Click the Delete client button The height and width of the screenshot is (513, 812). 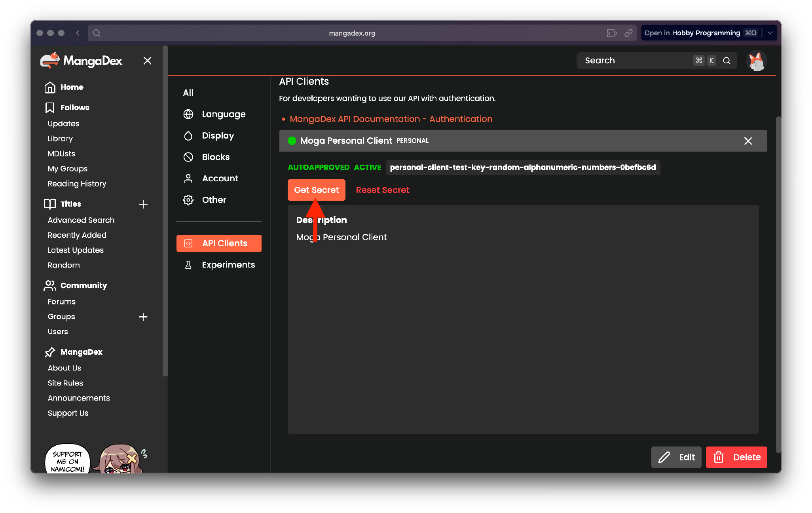point(736,457)
